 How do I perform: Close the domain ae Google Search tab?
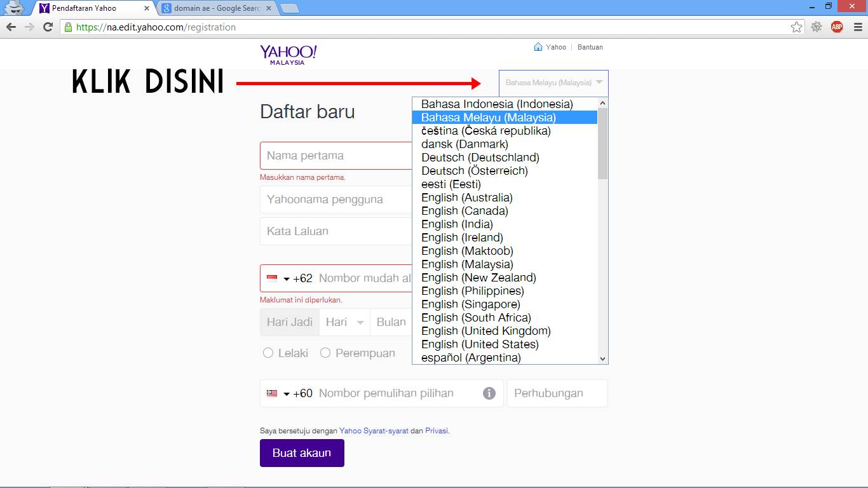tap(269, 8)
